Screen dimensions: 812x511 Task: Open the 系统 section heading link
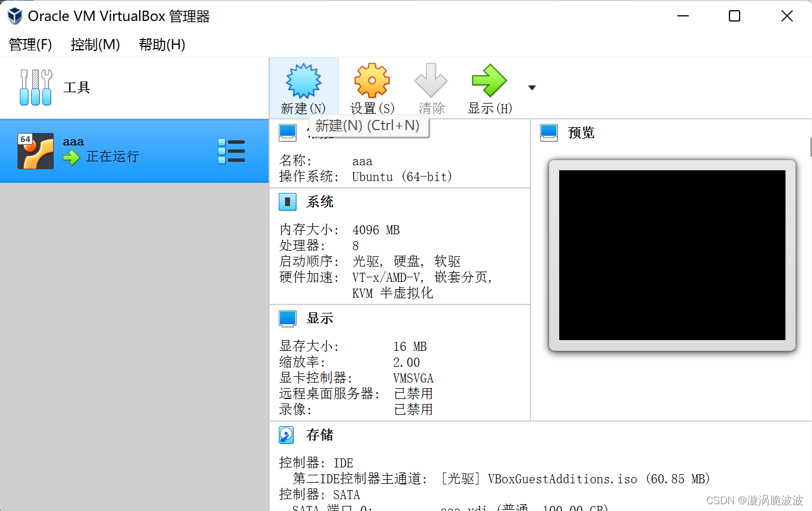(x=320, y=202)
